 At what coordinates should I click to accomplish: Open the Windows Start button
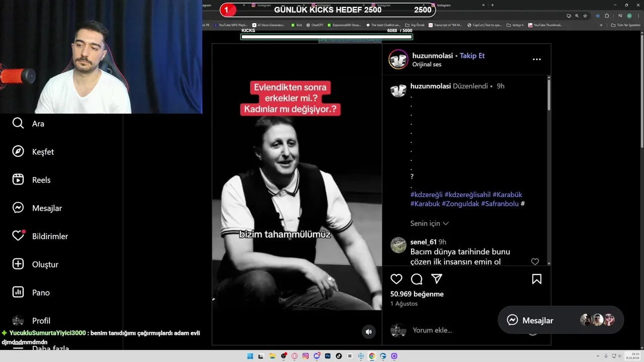[x=250, y=356]
